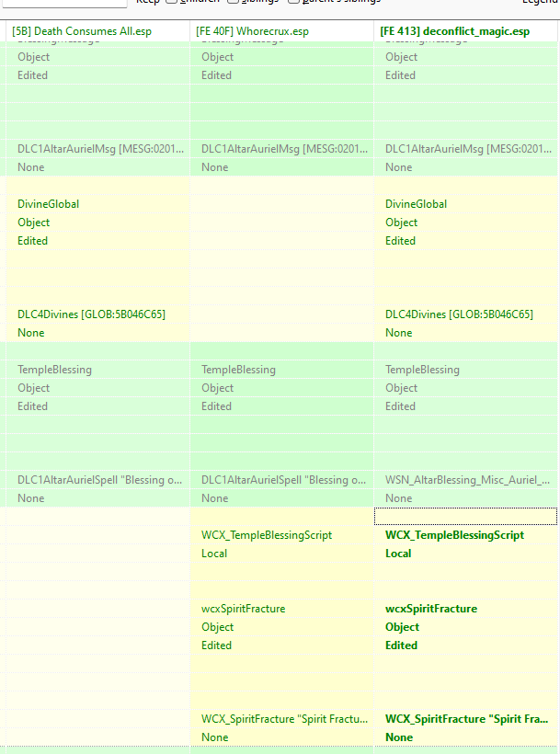Select DLC1AltarAurielMsg in deconflict_magic column
The image size is (560, 754).
pos(468,149)
